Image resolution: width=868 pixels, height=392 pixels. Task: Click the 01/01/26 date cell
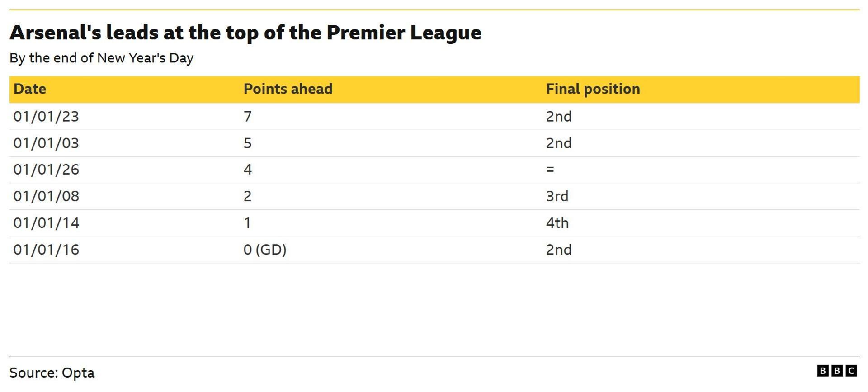[46, 170]
